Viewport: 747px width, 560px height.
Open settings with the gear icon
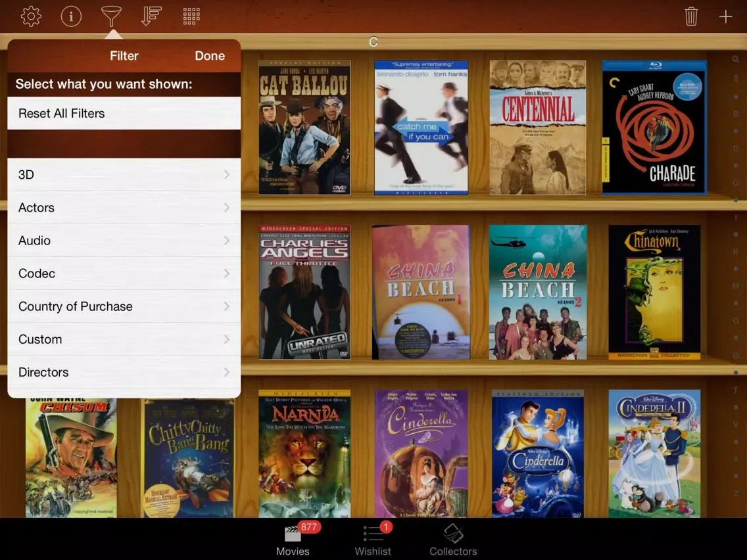(31, 16)
